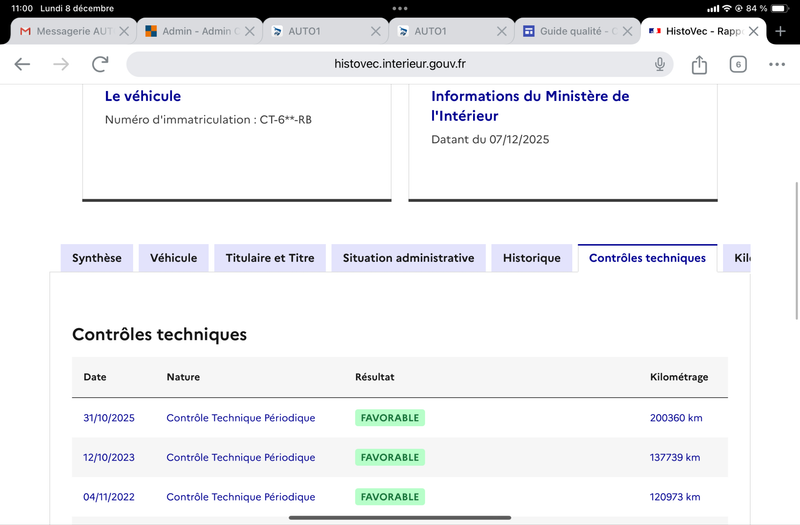Click the 137739 km mileage entry

click(x=675, y=457)
